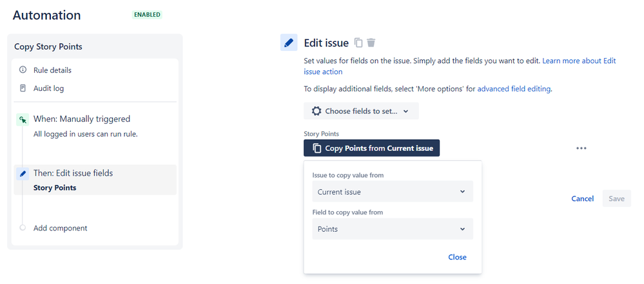Click the three-dots menu beside Story Points
This screenshot has height=284, width=644.
pos(581,148)
